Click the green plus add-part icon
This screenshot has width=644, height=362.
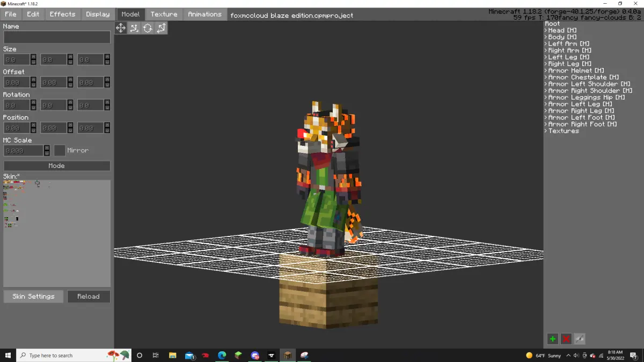coord(552,339)
